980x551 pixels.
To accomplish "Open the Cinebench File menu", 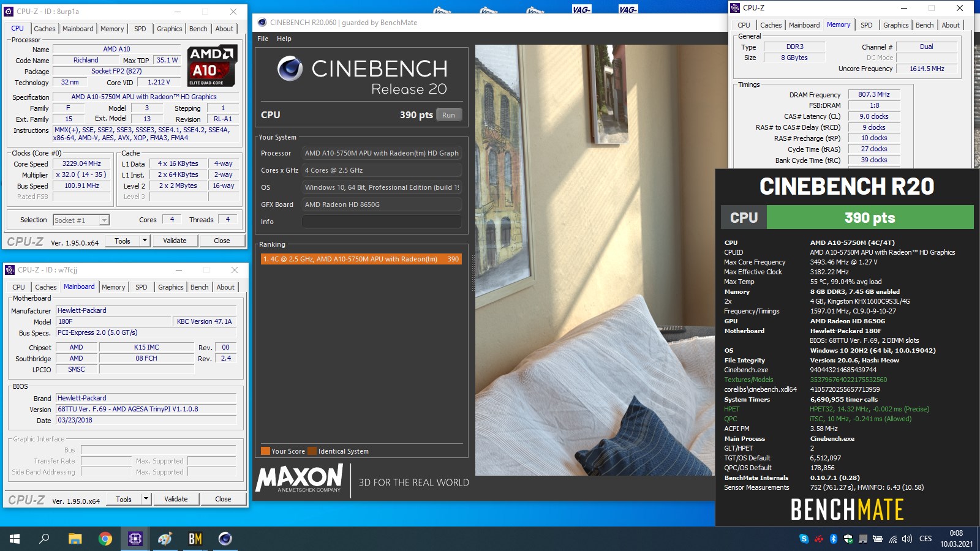I will pyautogui.click(x=263, y=39).
